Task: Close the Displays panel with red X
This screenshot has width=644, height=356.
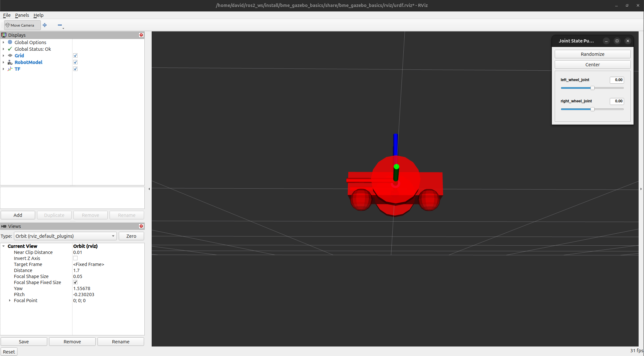Action: coord(141,35)
